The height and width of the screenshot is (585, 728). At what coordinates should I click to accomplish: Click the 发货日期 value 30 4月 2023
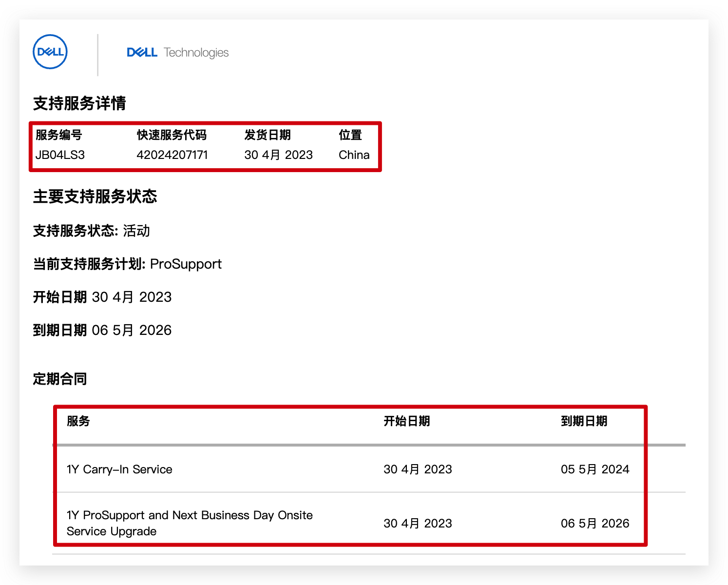[x=278, y=155]
